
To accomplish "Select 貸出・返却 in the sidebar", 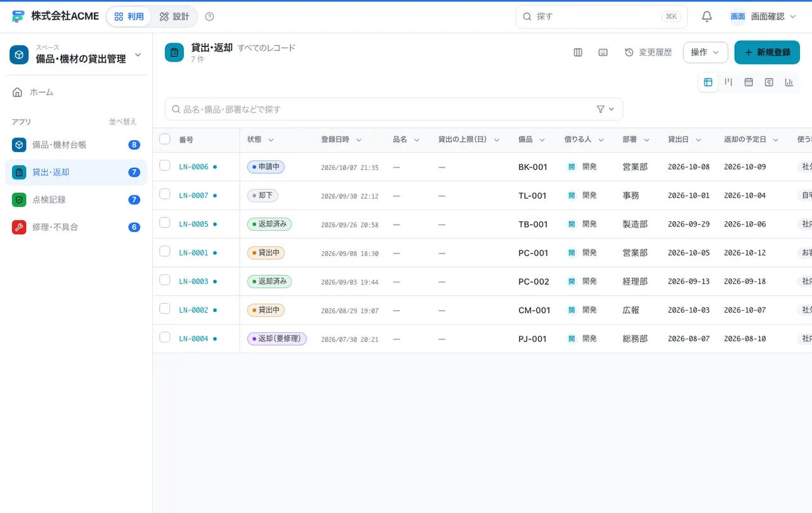I will tap(76, 172).
